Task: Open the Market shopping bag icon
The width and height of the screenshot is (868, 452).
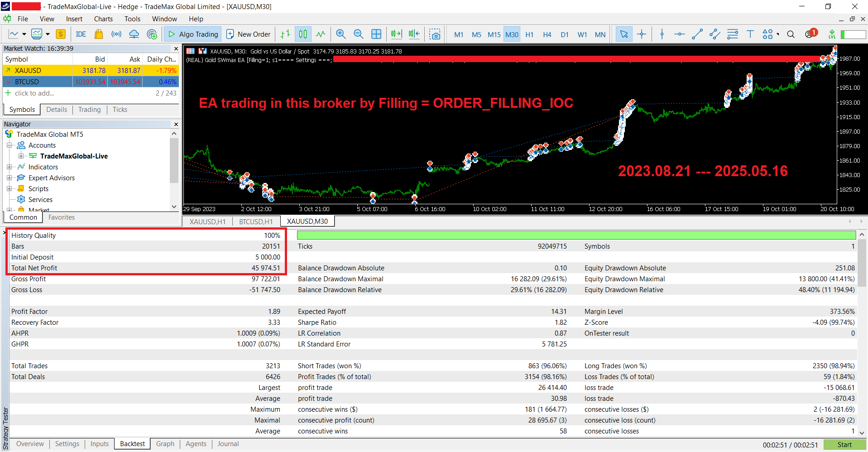Action: tap(99, 34)
